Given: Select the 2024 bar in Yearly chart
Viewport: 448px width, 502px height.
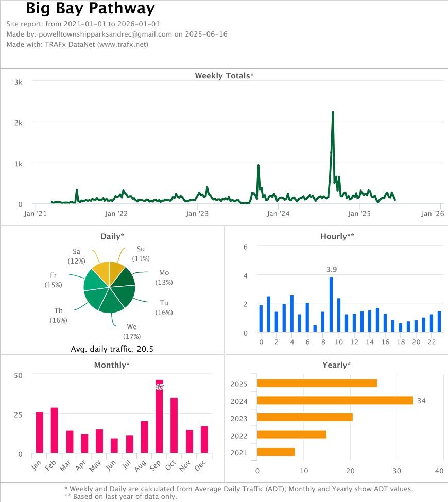Looking at the screenshot, I should click(335, 401).
